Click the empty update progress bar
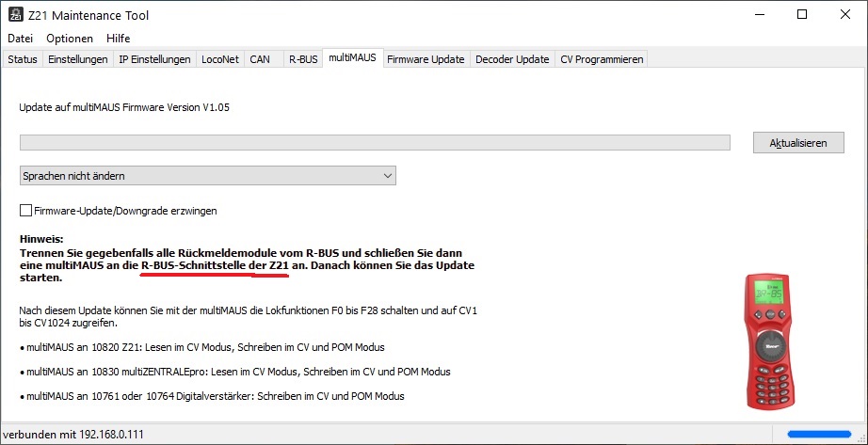The height and width of the screenshot is (445, 868). coord(375,142)
